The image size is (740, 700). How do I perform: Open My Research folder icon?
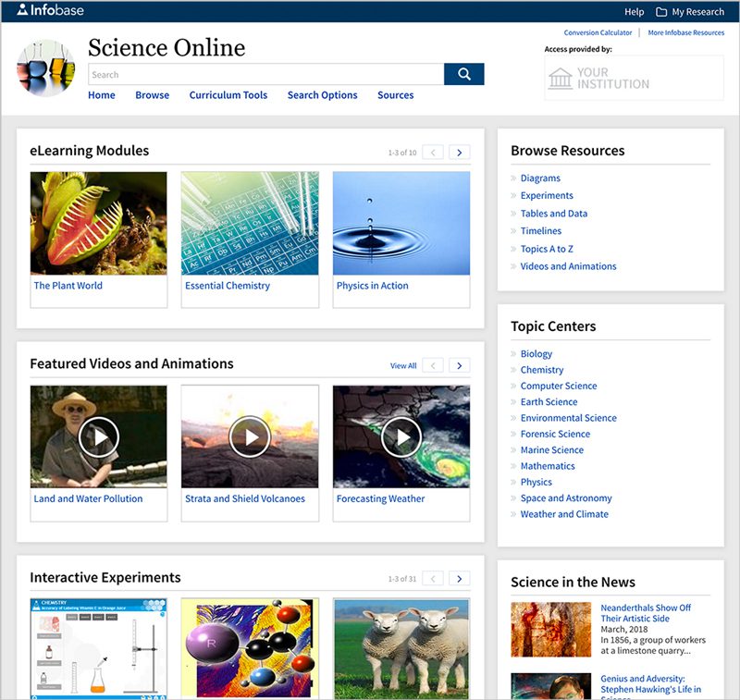click(661, 12)
